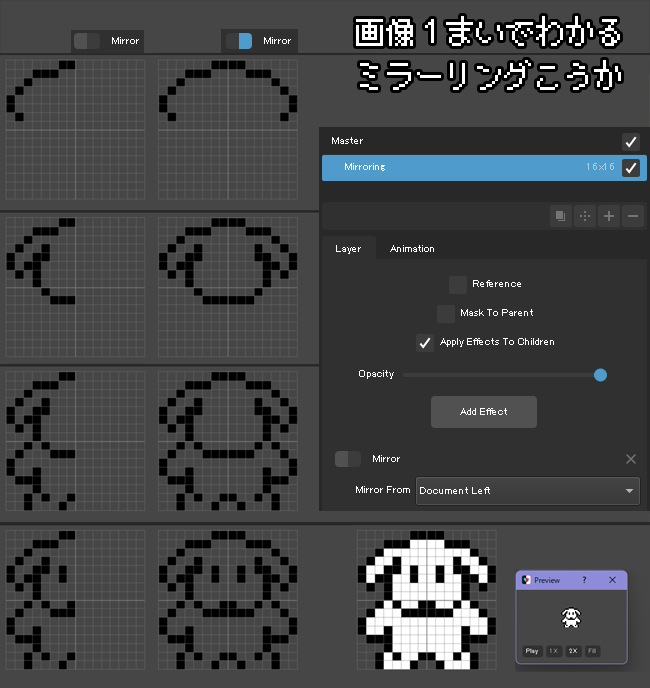
Task: Remove layer with the minus icon
Action: pyautogui.click(x=633, y=216)
